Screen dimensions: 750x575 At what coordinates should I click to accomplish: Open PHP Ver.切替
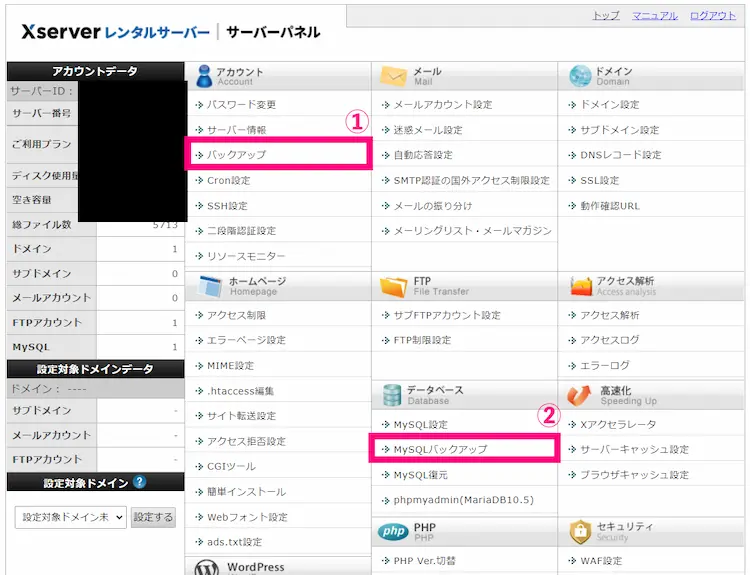pyautogui.click(x=424, y=560)
